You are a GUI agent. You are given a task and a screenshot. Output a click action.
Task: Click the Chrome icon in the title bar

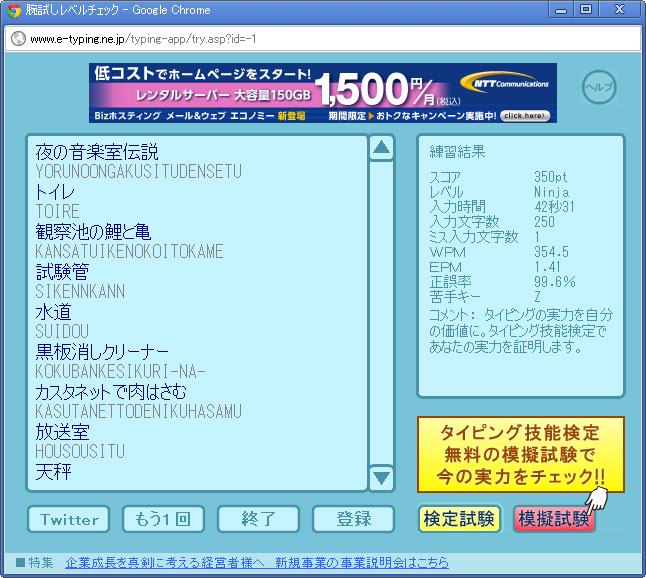tap(14, 10)
